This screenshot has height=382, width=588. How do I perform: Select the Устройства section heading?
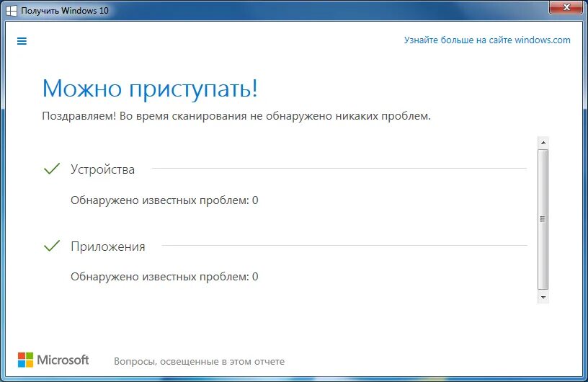coord(102,169)
